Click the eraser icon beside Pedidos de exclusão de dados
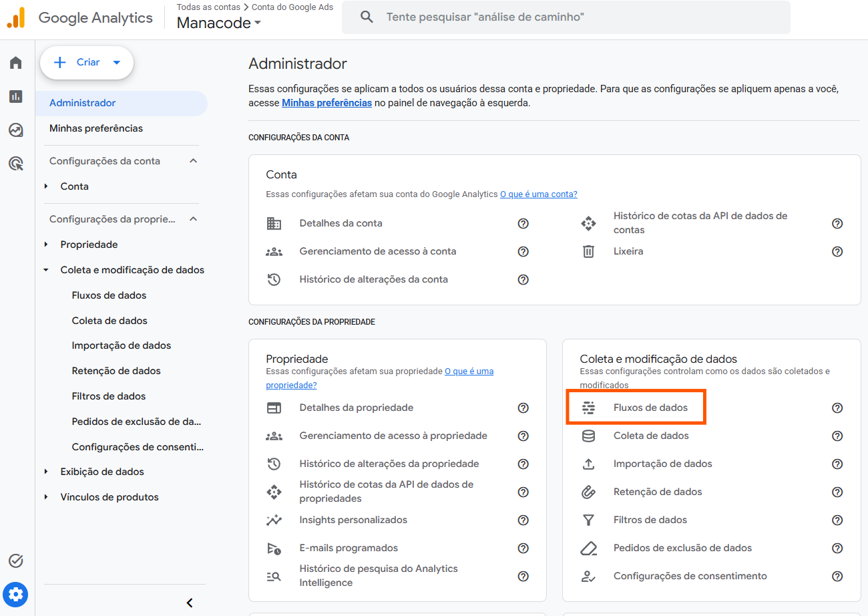This screenshot has height=616, width=868. click(x=588, y=548)
